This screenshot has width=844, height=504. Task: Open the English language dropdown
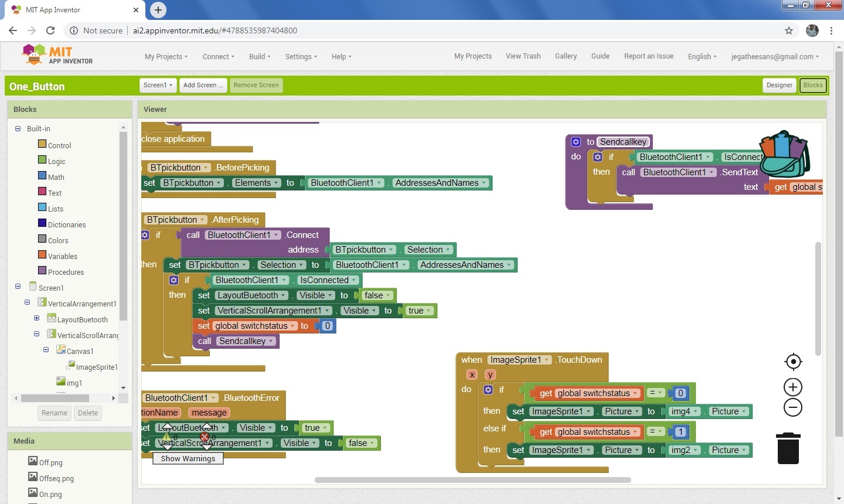pos(702,56)
